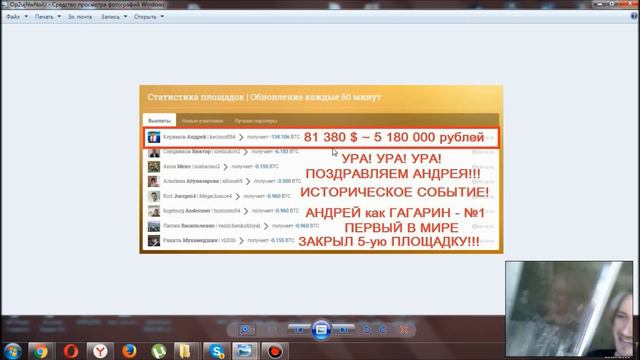
Task: Go to the previous photo
Action: (299, 329)
